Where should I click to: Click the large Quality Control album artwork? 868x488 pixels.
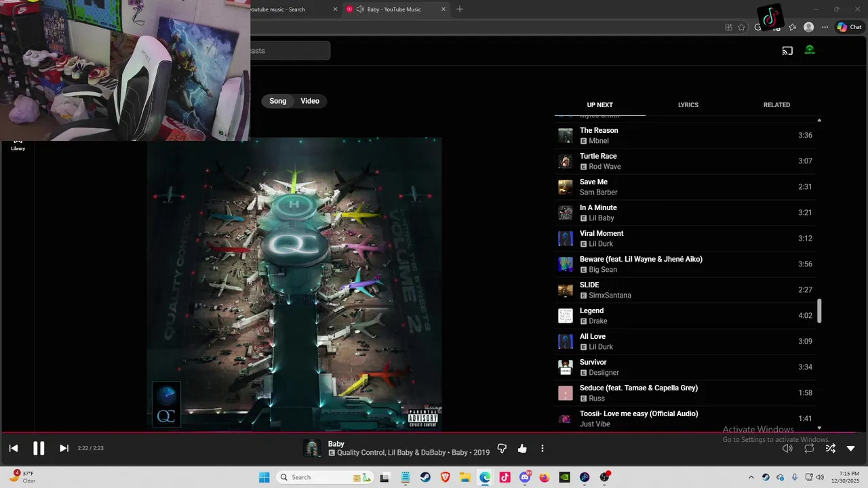coord(294,284)
